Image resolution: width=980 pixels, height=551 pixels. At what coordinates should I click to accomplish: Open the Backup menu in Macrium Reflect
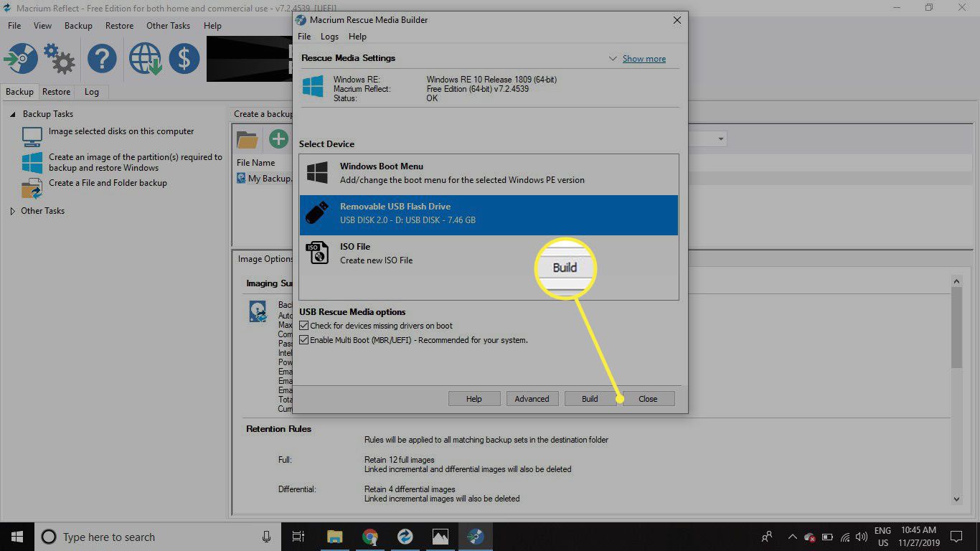78,25
